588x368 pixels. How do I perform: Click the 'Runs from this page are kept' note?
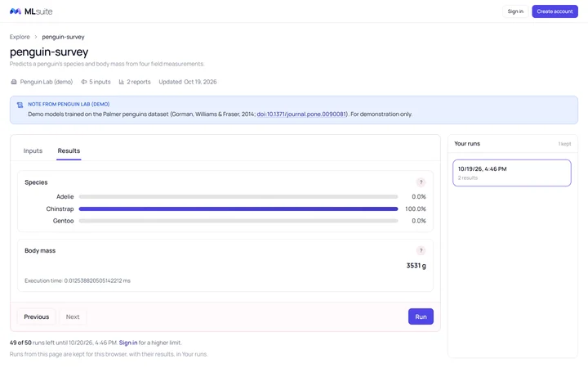[x=109, y=354]
